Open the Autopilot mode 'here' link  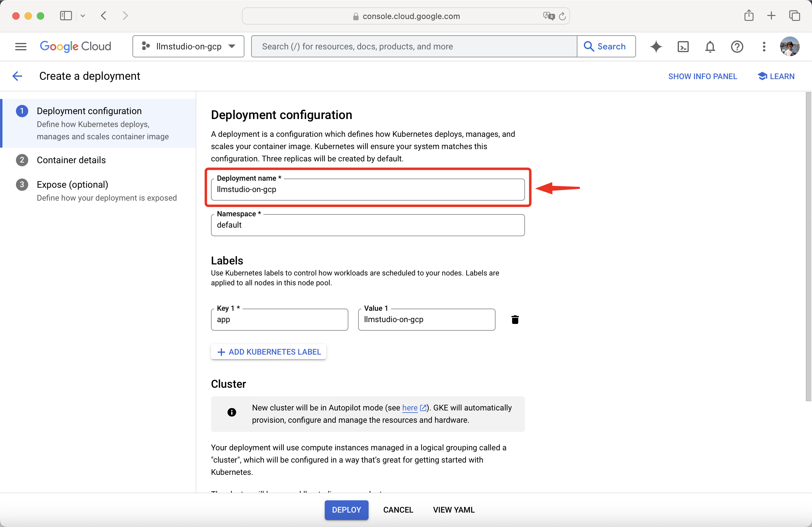(410, 408)
